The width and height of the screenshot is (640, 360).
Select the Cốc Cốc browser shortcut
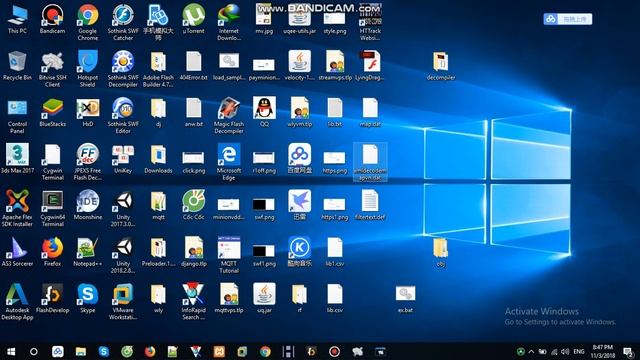(x=193, y=205)
